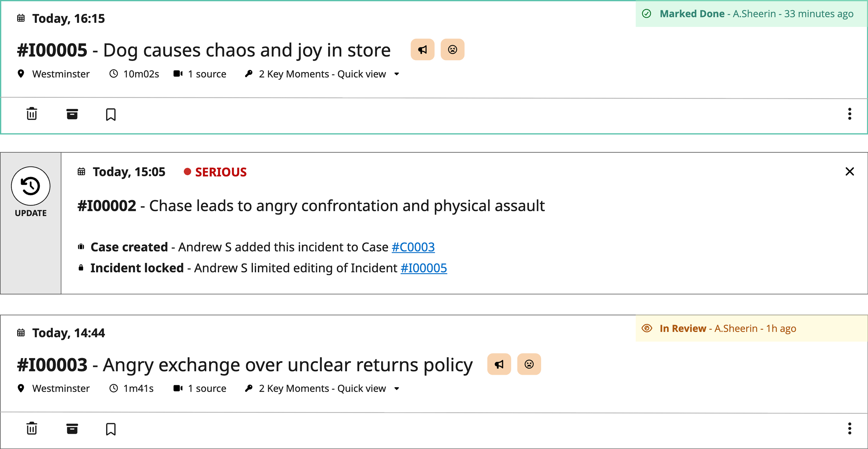Click megaphone tag on incident #I00005
The image size is (868, 449).
[423, 49]
